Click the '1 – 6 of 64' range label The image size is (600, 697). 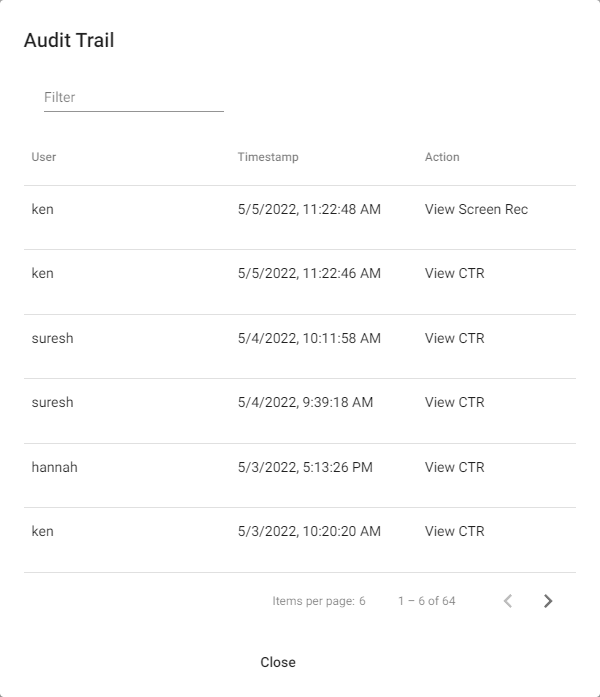pos(427,601)
